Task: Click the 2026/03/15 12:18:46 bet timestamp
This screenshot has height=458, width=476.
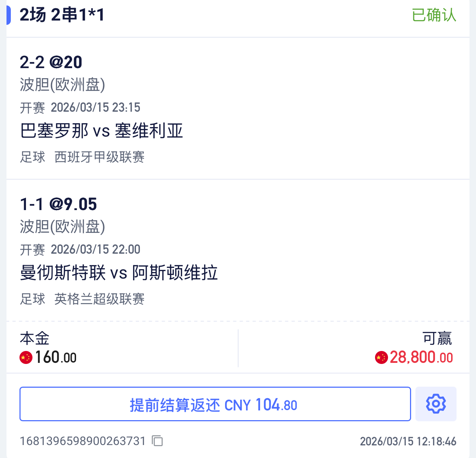Action: point(408,441)
